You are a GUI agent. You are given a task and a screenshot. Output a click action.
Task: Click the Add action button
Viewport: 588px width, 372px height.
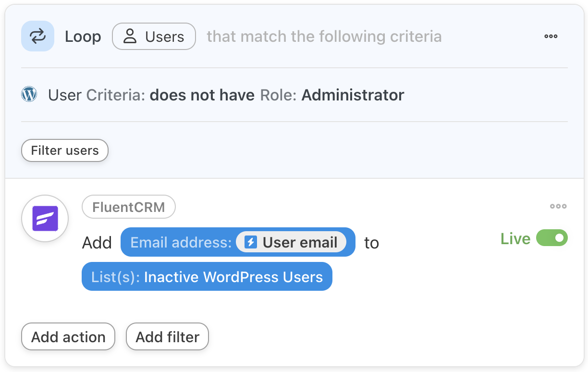pos(68,337)
